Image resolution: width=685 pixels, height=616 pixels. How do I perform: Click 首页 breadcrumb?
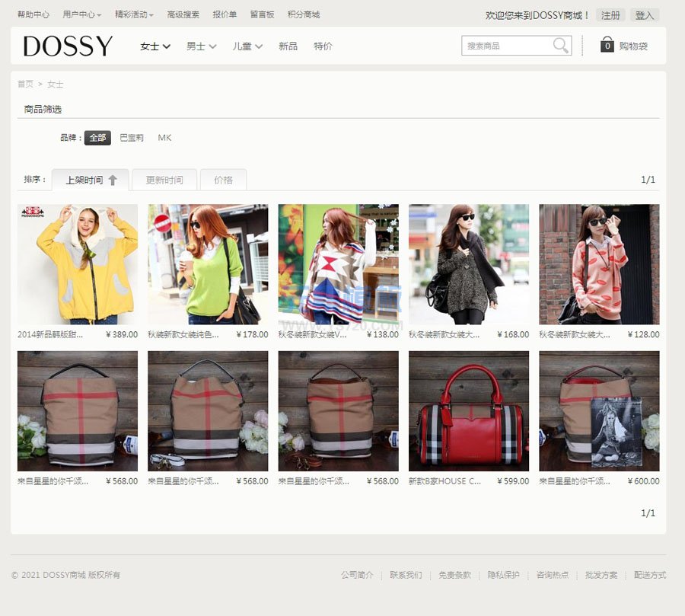25,84
